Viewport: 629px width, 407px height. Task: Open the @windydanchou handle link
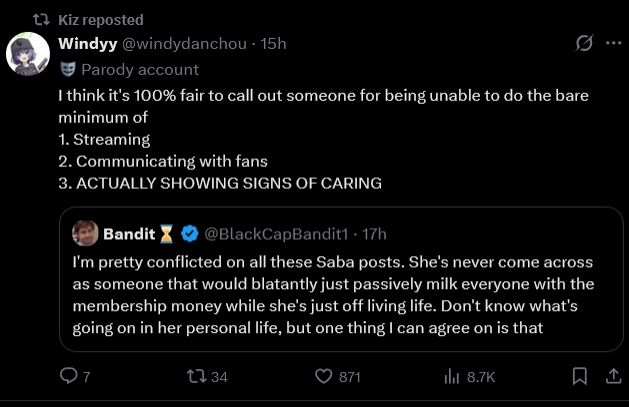pos(185,44)
